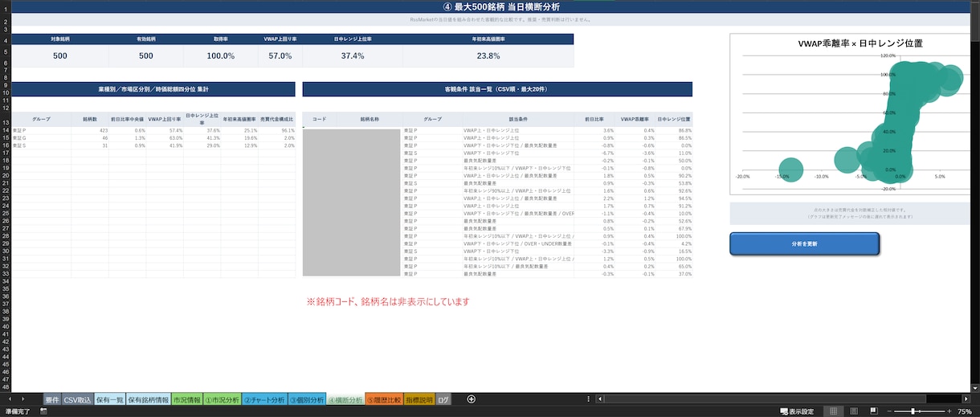
Task: Select row header 14
Action: tap(6, 130)
